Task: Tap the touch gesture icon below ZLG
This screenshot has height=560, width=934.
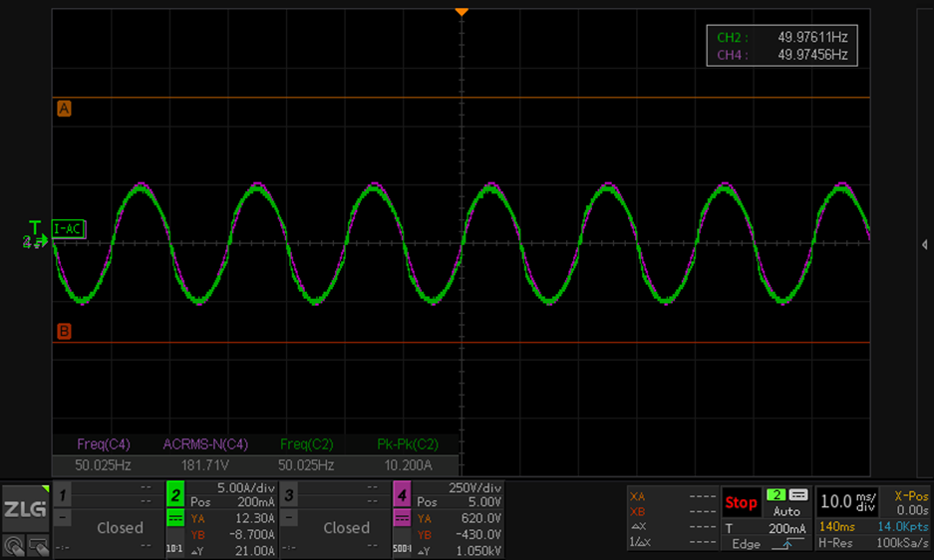Action: [x=14, y=544]
